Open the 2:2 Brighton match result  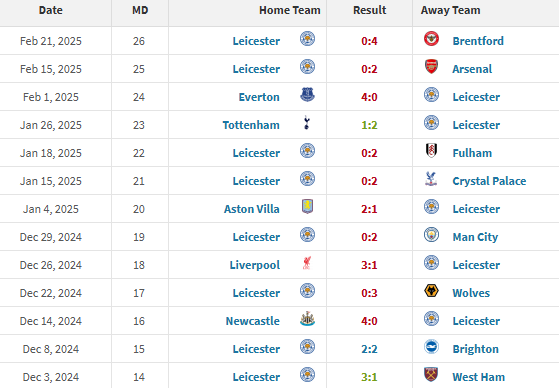tap(369, 349)
